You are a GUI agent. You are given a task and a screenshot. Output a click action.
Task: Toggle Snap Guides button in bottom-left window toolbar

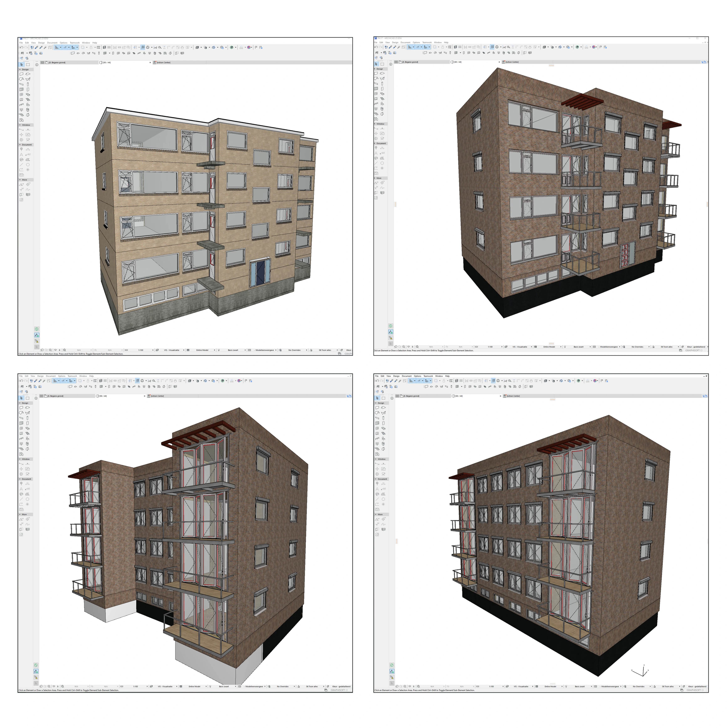[x=63, y=381]
